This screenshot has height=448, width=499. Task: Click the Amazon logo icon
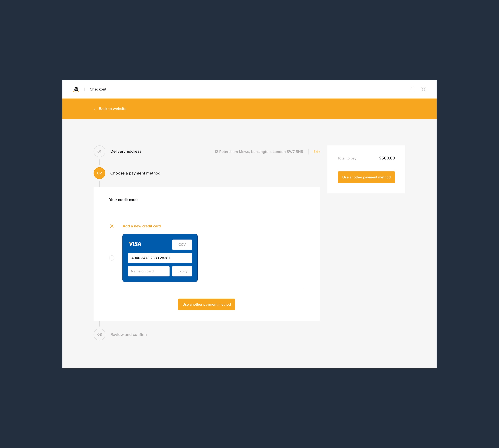click(x=76, y=90)
